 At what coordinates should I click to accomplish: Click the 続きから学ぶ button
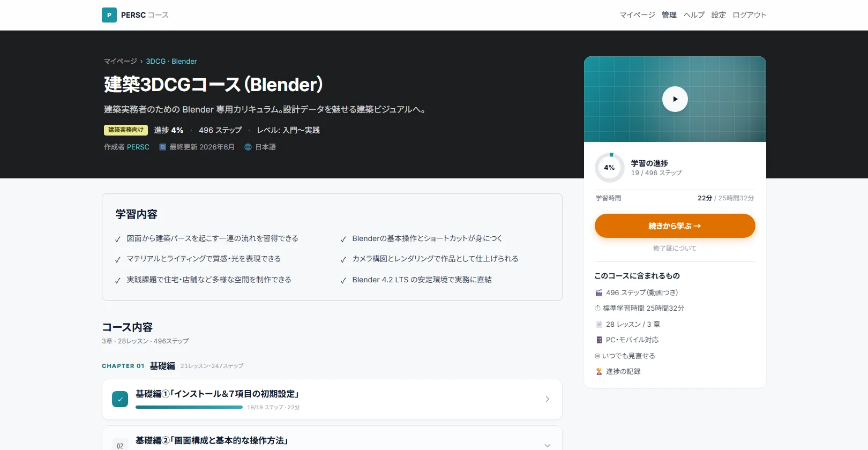(x=675, y=226)
